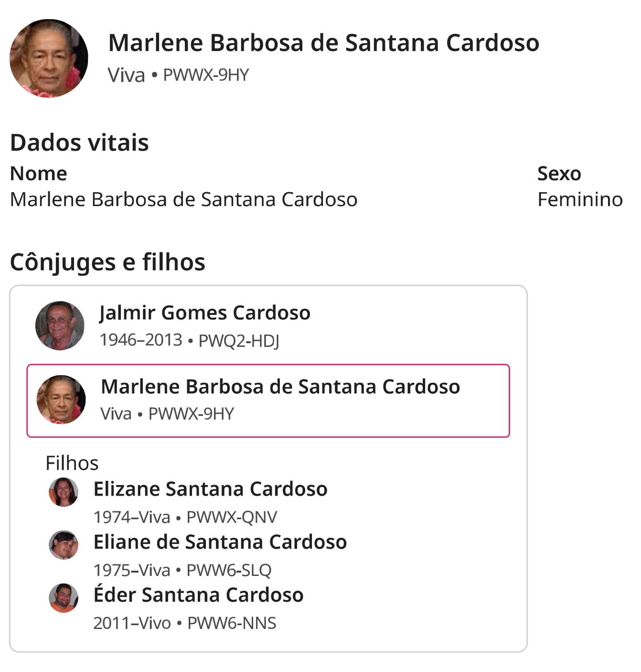Screen dimensions: 641x672
Task: Click Éder's ID PWW6-NNS
Action: pos(232,623)
